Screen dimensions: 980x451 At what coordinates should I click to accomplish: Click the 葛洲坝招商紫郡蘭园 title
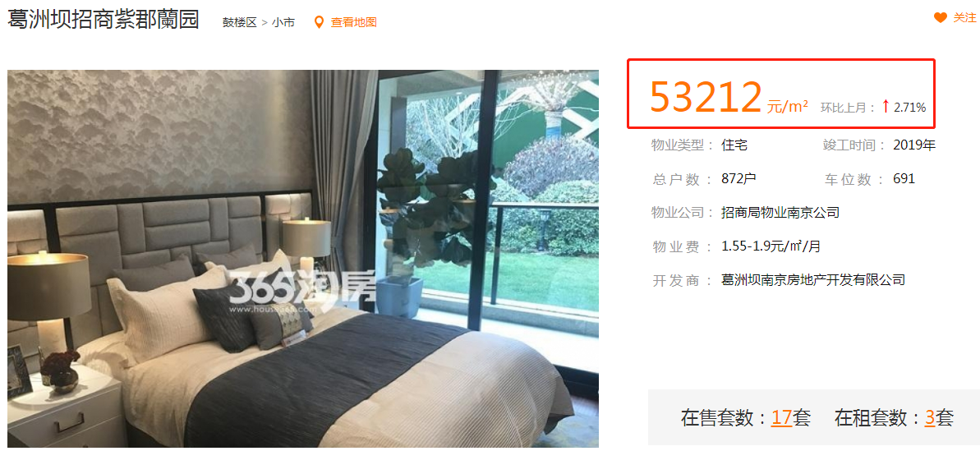(x=104, y=20)
